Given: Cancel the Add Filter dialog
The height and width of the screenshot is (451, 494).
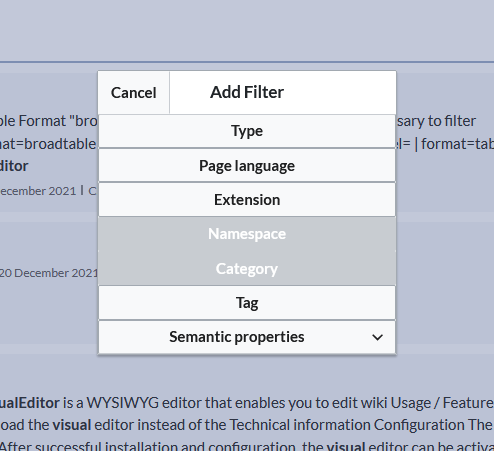Looking at the screenshot, I should click(x=134, y=93).
